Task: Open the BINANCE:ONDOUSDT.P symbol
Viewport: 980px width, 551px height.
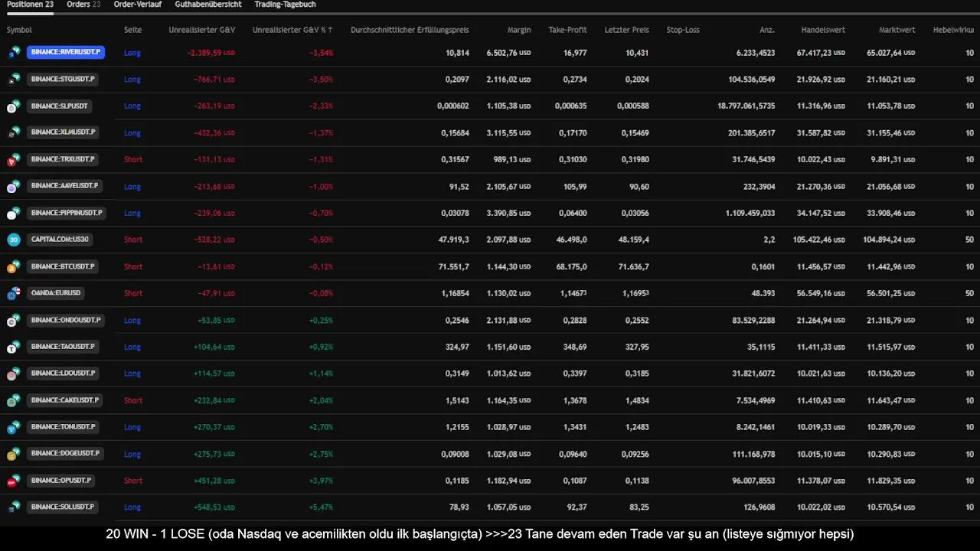Action: [x=66, y=320]
